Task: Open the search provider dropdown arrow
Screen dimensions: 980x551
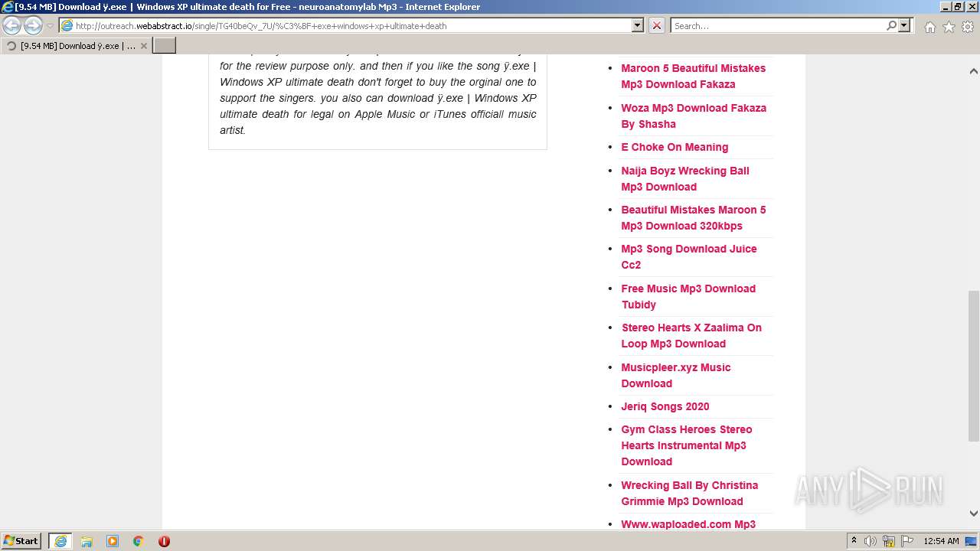Action: pos(904,25)
